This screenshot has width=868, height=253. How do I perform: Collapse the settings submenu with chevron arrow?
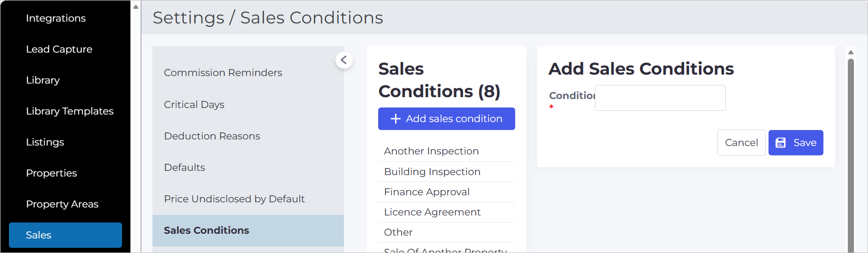click(344, 60)
